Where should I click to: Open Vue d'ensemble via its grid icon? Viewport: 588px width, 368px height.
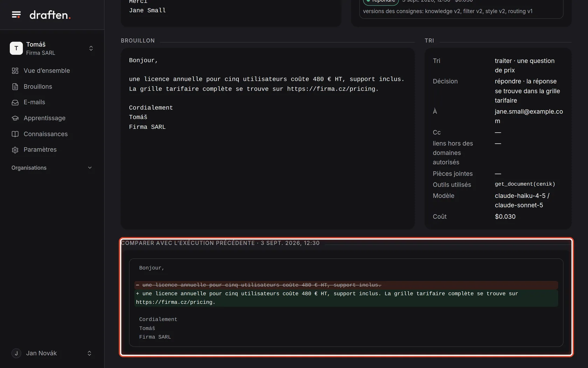(15, 71)
